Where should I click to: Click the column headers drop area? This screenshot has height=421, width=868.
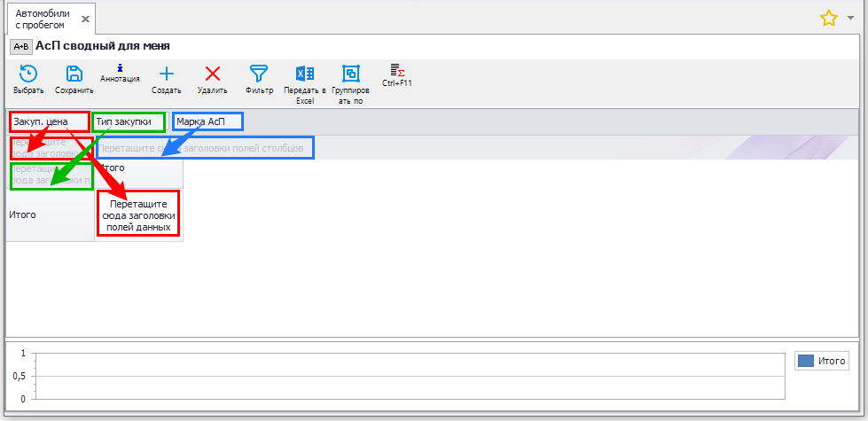[x=205, y=148]
